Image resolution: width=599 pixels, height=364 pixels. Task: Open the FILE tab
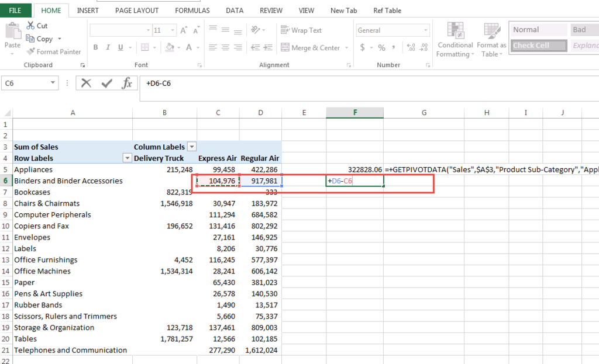[x=15, y=11]
